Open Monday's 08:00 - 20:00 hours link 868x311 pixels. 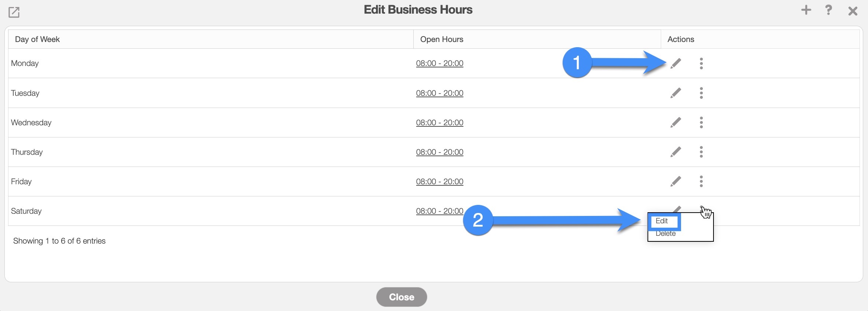tap(440, 63)
